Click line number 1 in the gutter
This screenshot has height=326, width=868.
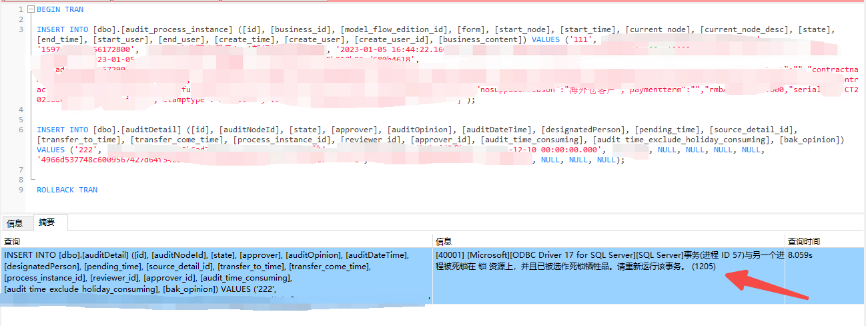coord(21,9)
